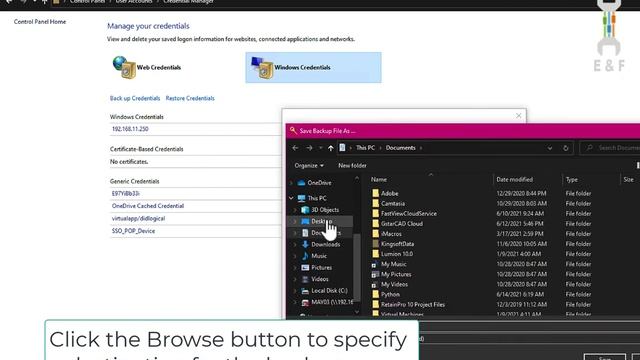The image size is (640, 360).
Task: Close the backup wizard dialog with X
Action: tap(518, 116)
